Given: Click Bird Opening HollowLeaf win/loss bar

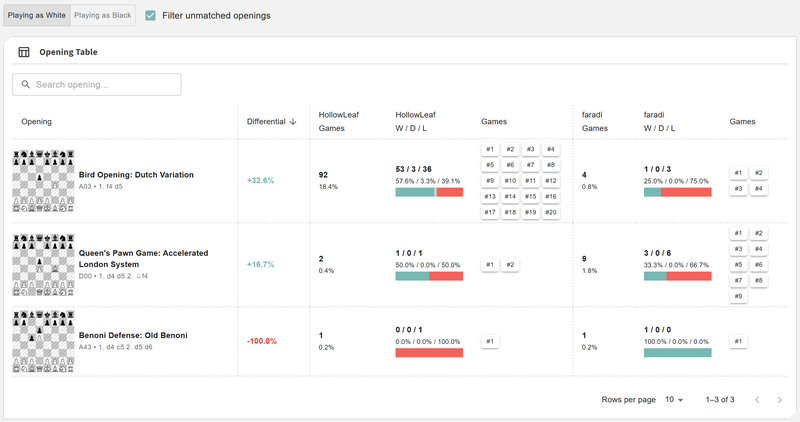Looking at the screenshot, I should (x=429, y=192).
